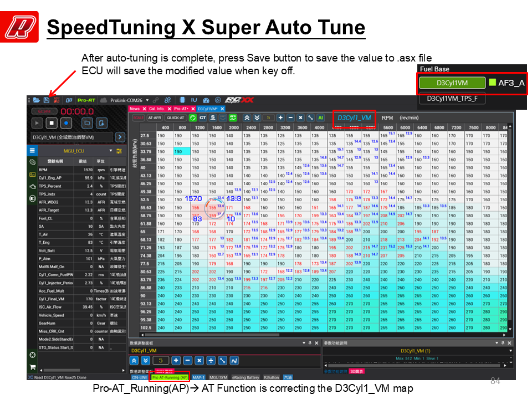Screen dimensions: 532x399
Task: Click the arrow beside the D3Cyl1_VM field
Action: (x=120, y=137)
